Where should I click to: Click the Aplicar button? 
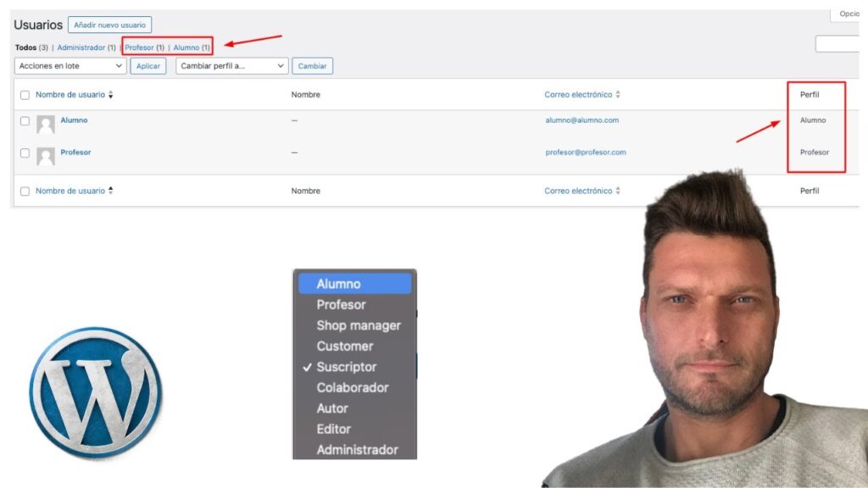(x=147, y=66)
